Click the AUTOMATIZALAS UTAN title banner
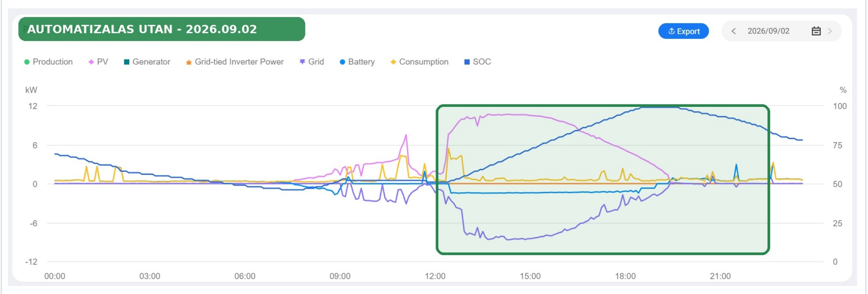This screenshot has height=294, width=868. click(x=162, y=29)
